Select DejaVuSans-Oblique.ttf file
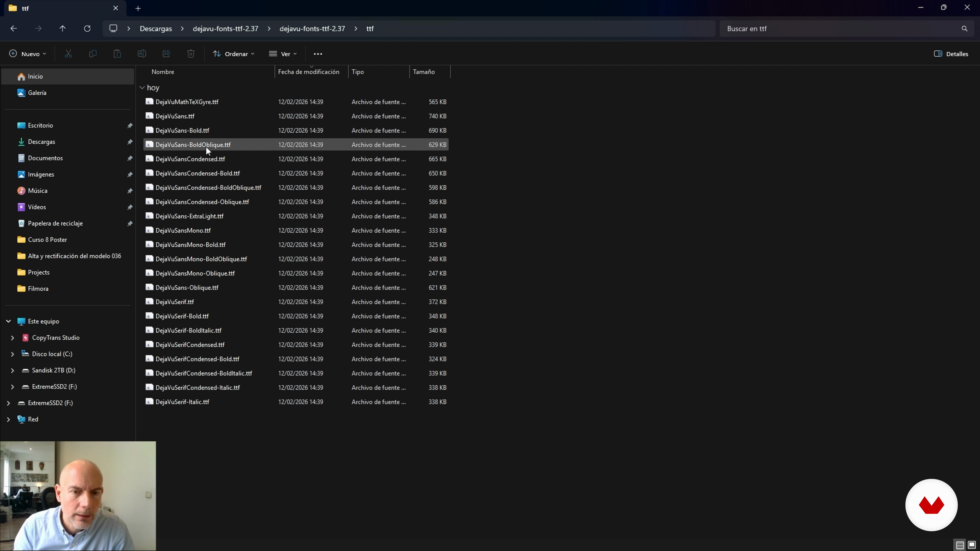The height and width of the screenshot is (551, 980). 296,287
